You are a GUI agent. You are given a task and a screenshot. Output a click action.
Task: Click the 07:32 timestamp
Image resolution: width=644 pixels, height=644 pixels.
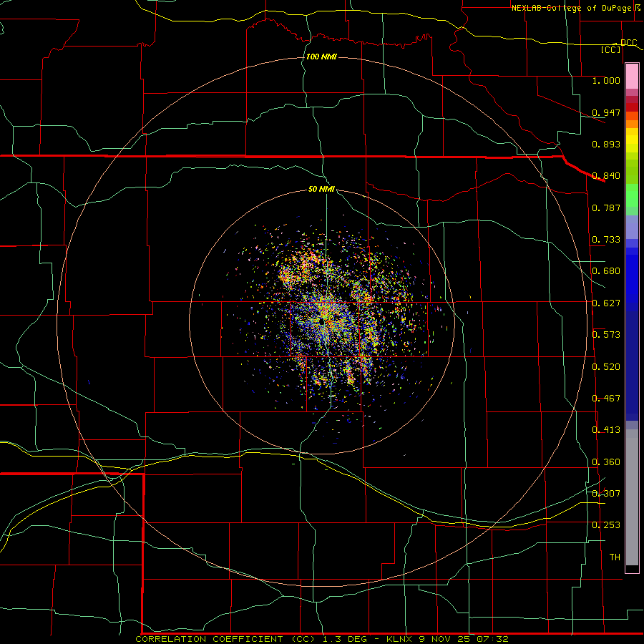click(492, 639)
